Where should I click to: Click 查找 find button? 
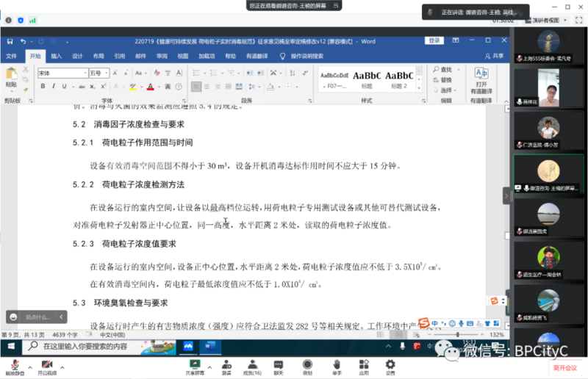coord(442,70)
